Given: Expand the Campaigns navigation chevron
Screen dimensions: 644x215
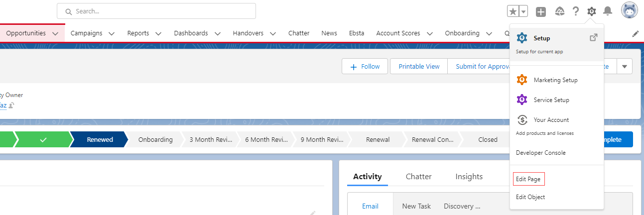Looking at the screenshot, I should click(112, 33).
